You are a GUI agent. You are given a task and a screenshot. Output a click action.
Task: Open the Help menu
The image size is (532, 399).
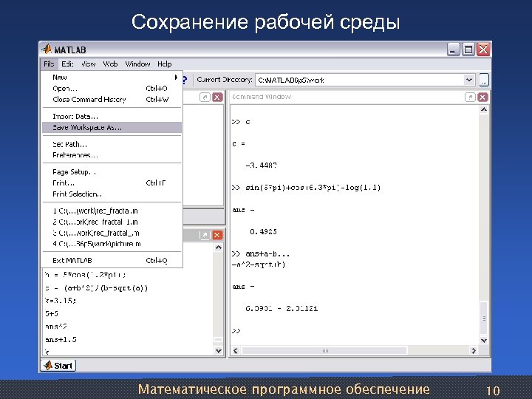165,64
